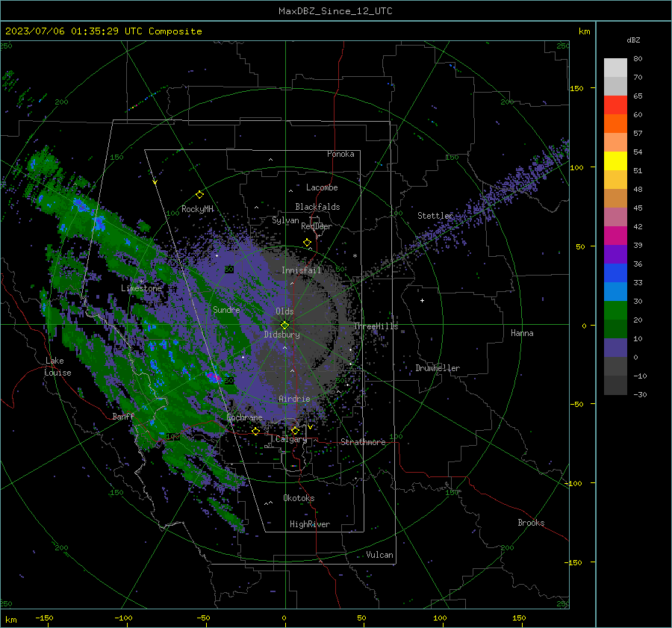
Task: Click the Okotoks town label
Action: click(299, 498)
